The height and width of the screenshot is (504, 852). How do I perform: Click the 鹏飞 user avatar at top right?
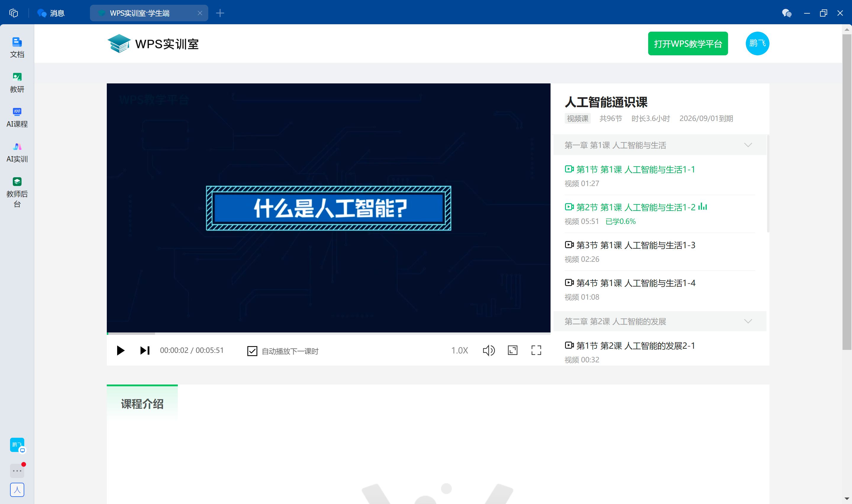coord(757,43)
